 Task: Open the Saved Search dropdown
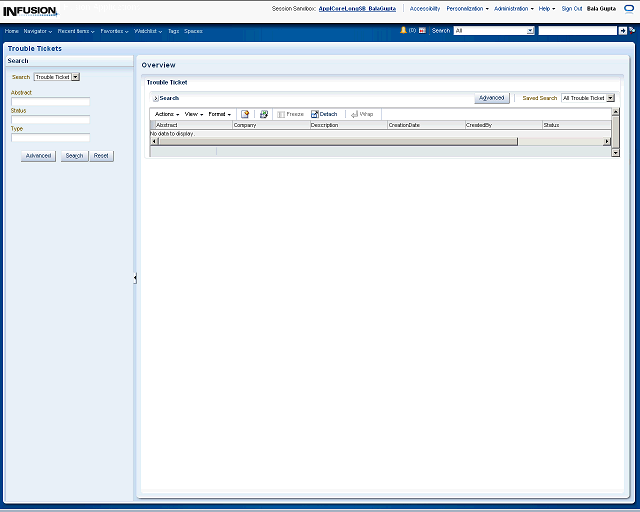point(588,98)
